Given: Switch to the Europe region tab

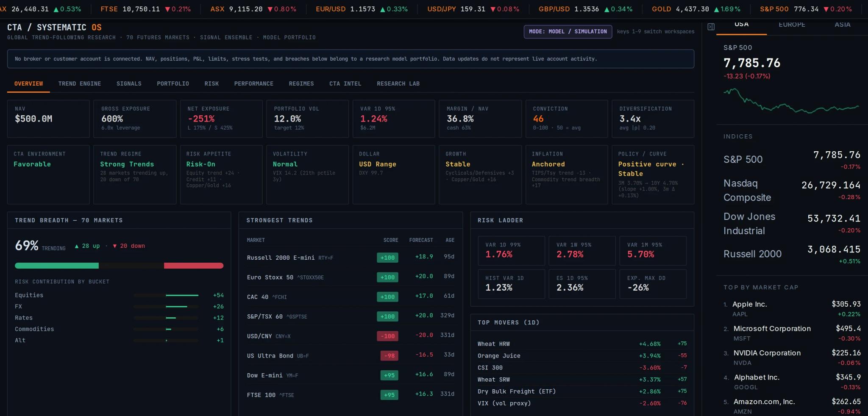Looking at the screenshot, I should coord(792,25).
